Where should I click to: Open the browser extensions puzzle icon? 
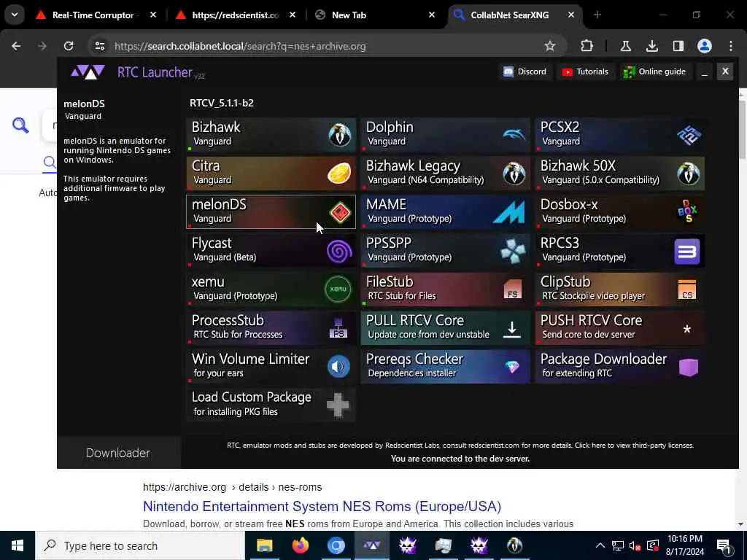587,46
